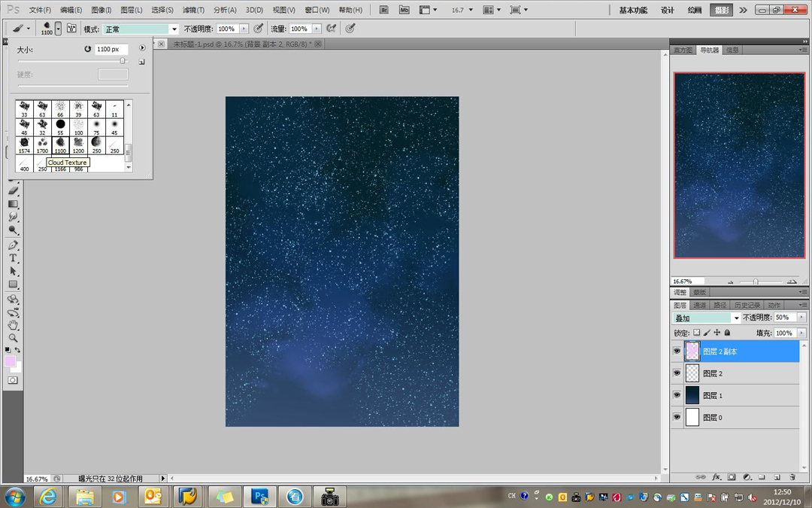Switch to the 历史记录 history tab

tap(747, 305)
